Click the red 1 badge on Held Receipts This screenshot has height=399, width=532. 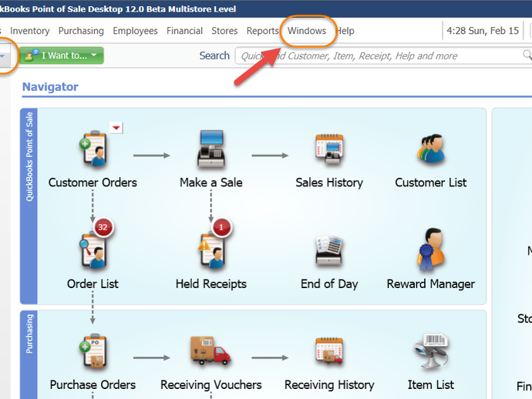coord(221,227)
